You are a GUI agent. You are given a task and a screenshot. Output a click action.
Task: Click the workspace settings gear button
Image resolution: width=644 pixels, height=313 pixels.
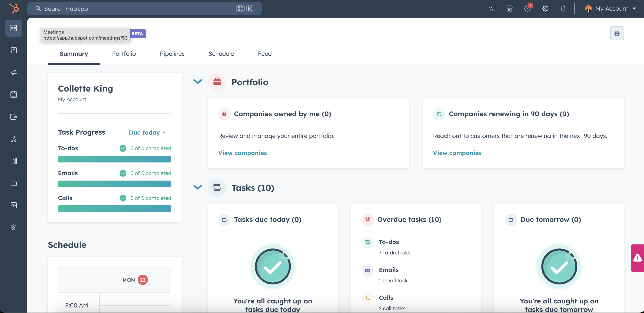click(x=617, y=33)
